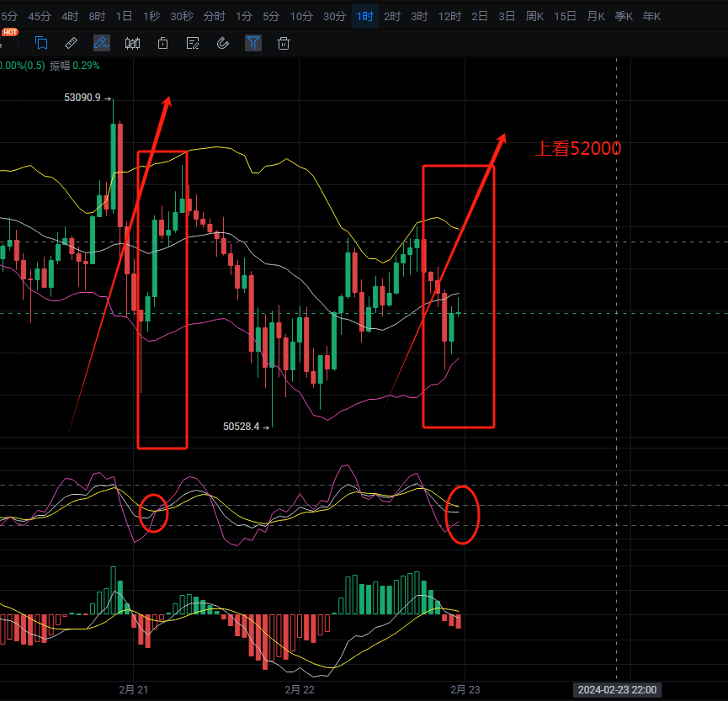Open the bookmark flag tool

click(41, 43)
